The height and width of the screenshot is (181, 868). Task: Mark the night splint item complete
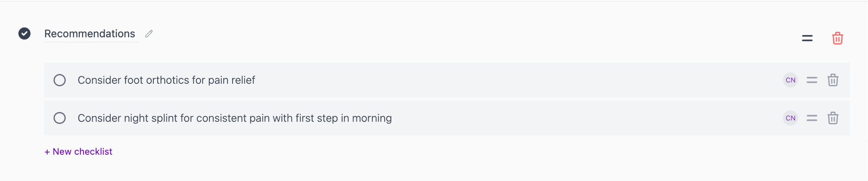click(60, 118)
